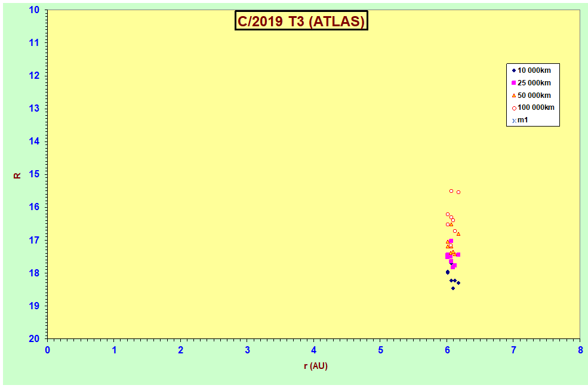Click the x-axis tick label 5
Viewport: 588px width, 388px height.
pyautogui.click(x=380, y=350)
